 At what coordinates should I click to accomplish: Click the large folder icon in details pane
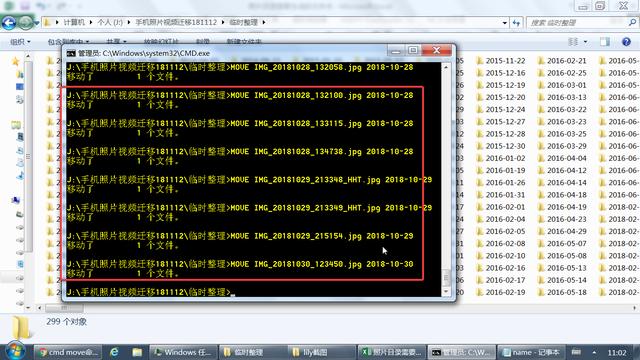click(20, 327)
